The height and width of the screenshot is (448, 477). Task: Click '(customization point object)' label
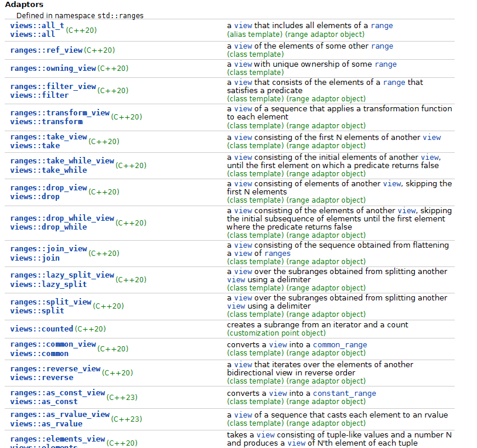pyautogui.click(x=276, y=333)
